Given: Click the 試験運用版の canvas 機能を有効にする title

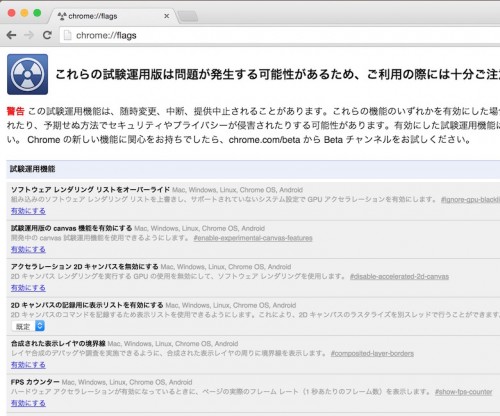Looking at the screenshot, I should pyautogui.click(x=72, y=228).
